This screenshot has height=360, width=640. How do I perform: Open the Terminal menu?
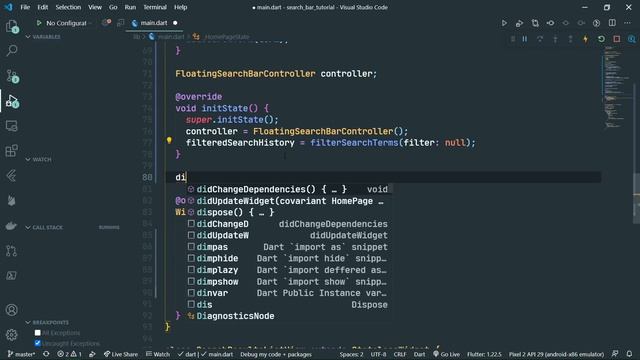[155, 7]
